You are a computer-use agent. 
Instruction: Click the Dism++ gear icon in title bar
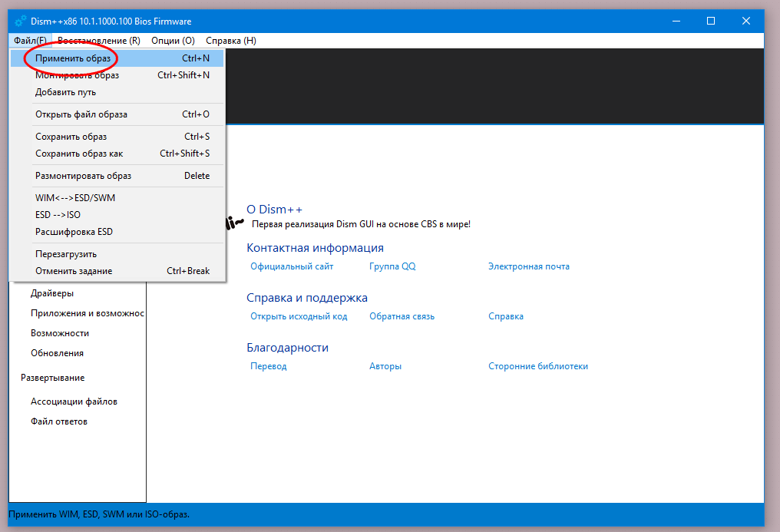pos(21,21)
